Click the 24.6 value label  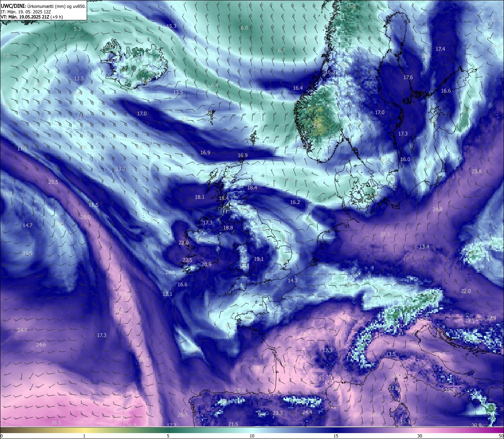click(41, 345)
